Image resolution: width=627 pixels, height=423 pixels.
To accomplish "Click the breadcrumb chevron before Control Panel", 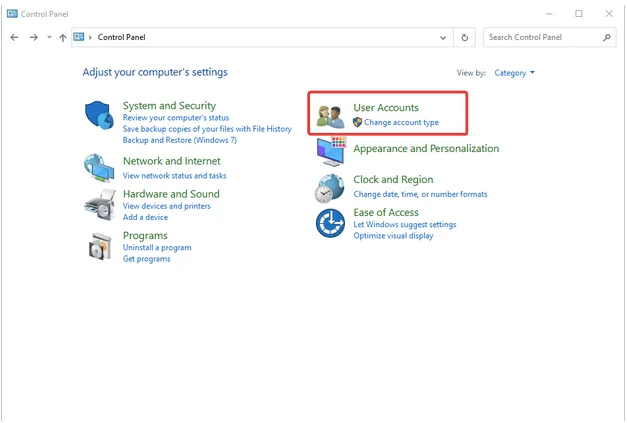I will tap(90, 37).
